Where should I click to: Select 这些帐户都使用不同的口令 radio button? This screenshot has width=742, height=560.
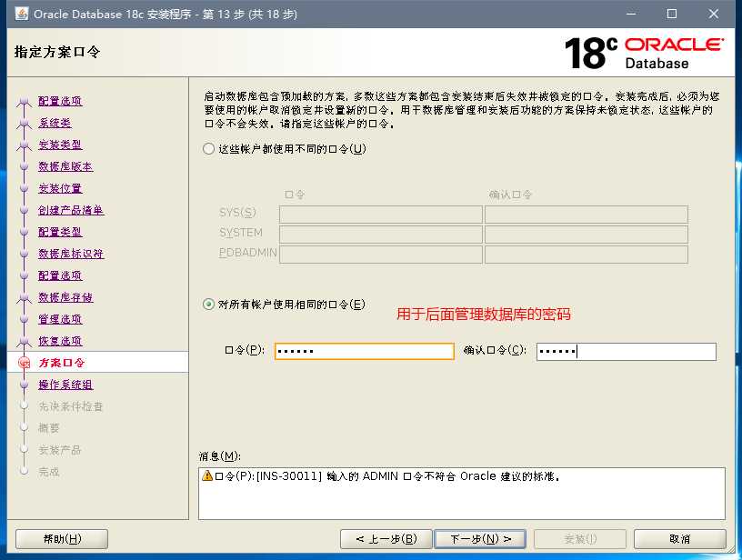(x=209, y=149)
